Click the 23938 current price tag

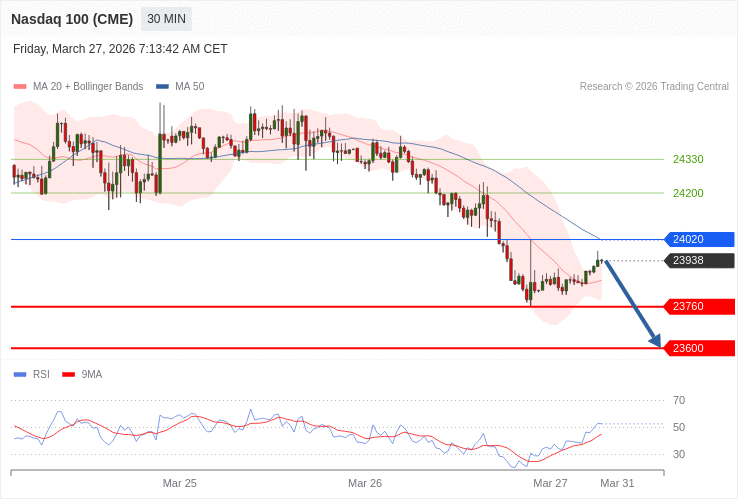point(699,260)
